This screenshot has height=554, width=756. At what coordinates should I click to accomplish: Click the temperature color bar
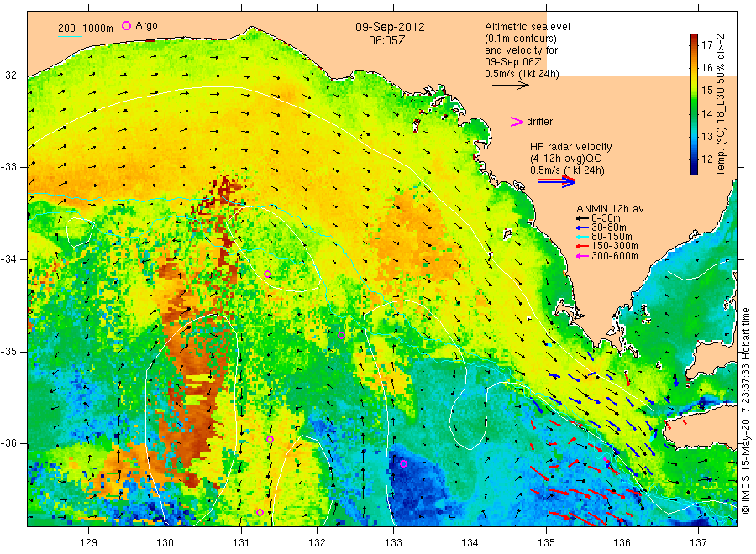click(x=695, y=104)
